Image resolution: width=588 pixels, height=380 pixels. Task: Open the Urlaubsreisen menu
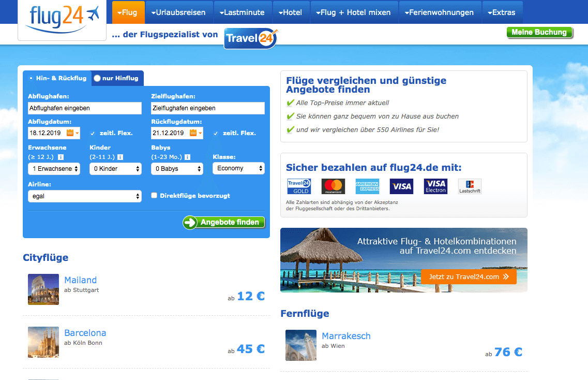point(179,12)
